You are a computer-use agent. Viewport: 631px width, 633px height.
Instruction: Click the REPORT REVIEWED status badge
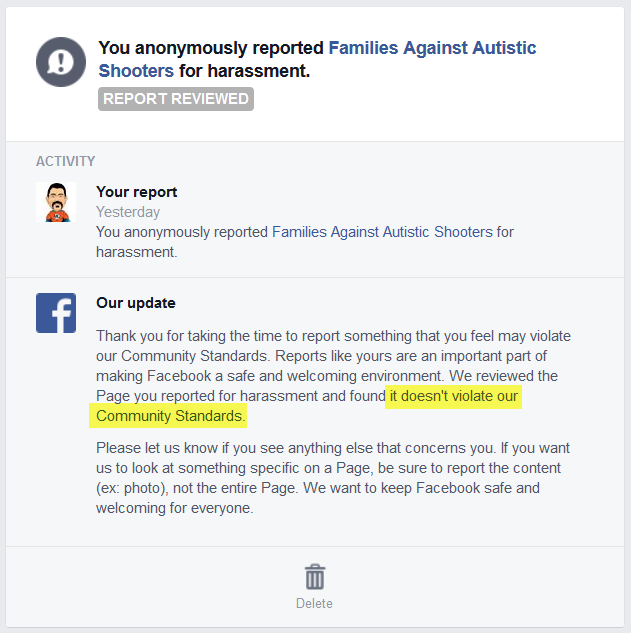[x=176, y=99]
